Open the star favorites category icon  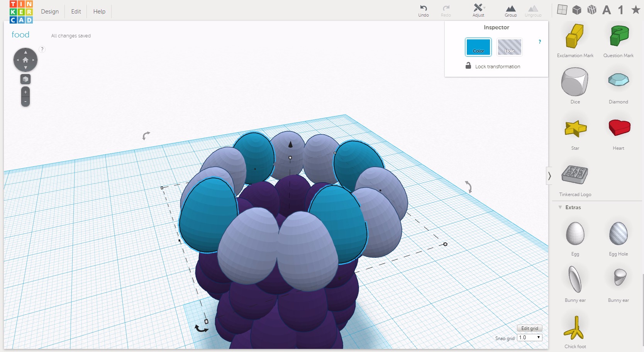tap(636, 9)
